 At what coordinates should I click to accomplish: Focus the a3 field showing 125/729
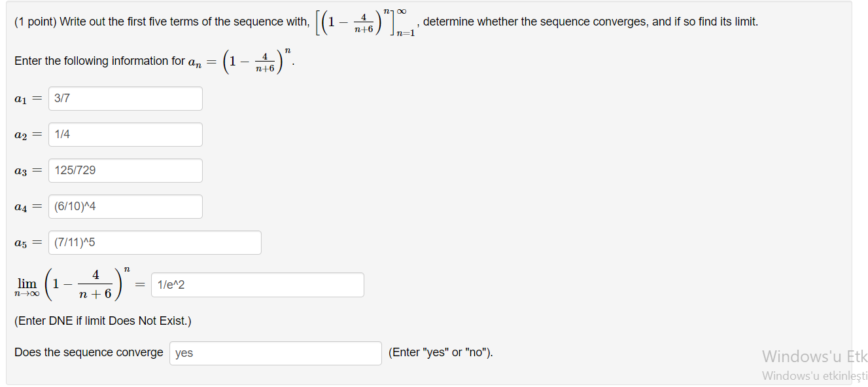coord(126,170)
